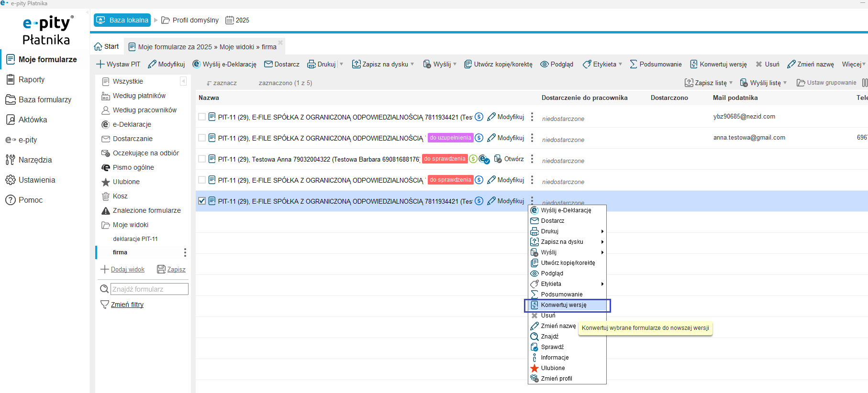This screenshot has height=393, width=868.
Task: Click Konwertuj wersję in the top toolbar
Action: point(718,64)
